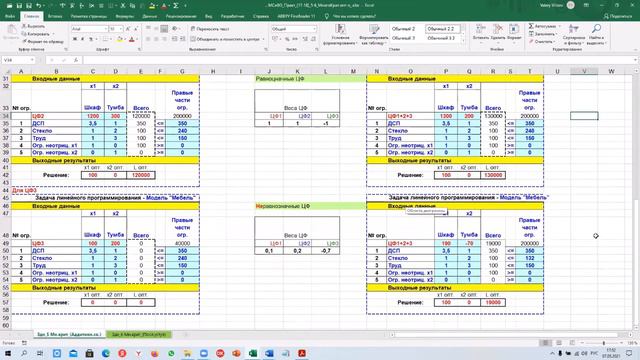Click the Save icon in quick access toolbar

tap(19, 6)
